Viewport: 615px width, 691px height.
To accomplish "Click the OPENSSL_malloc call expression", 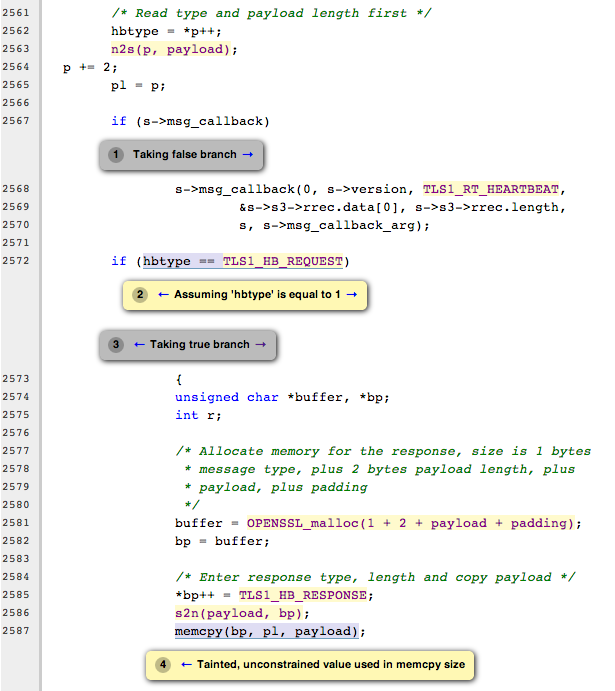I will point(406,523).
